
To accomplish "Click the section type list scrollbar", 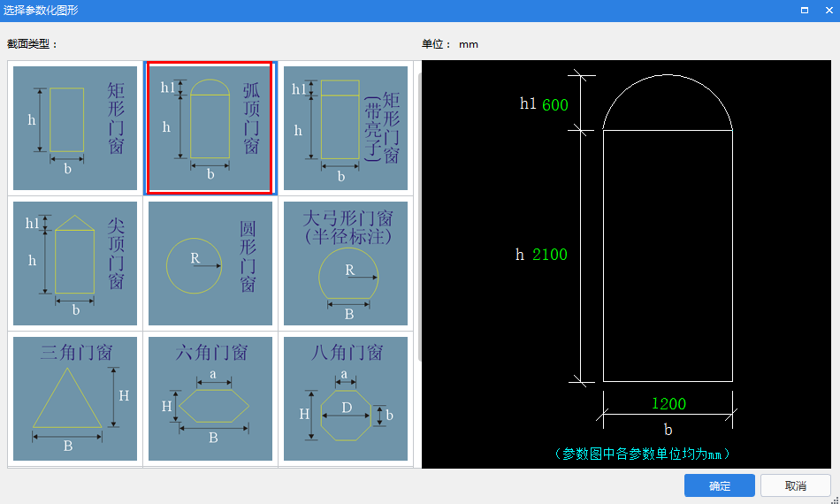I will tap(419, 217).
